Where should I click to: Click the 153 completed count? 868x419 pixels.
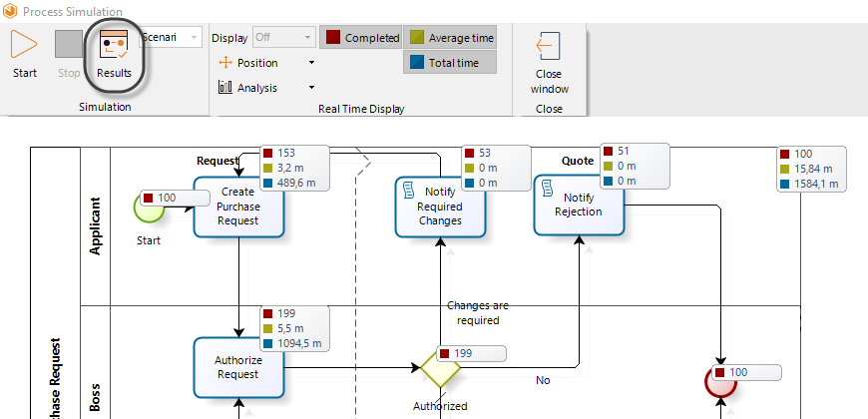286,153
